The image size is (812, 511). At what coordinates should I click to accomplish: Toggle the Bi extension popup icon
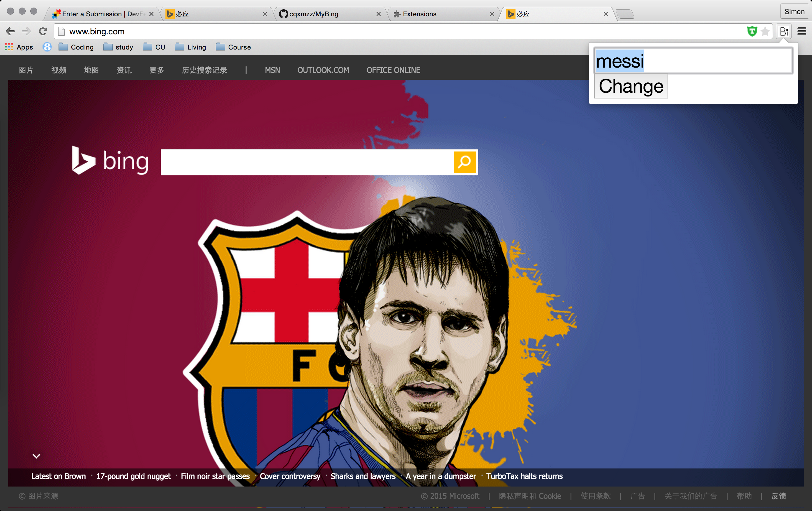pyautogui.click(x=784, y=31)
